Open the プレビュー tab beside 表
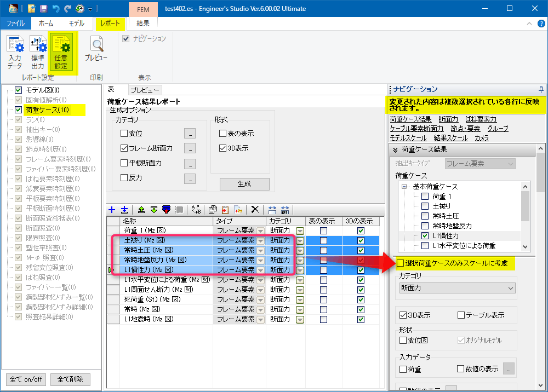 pos(145,90)
